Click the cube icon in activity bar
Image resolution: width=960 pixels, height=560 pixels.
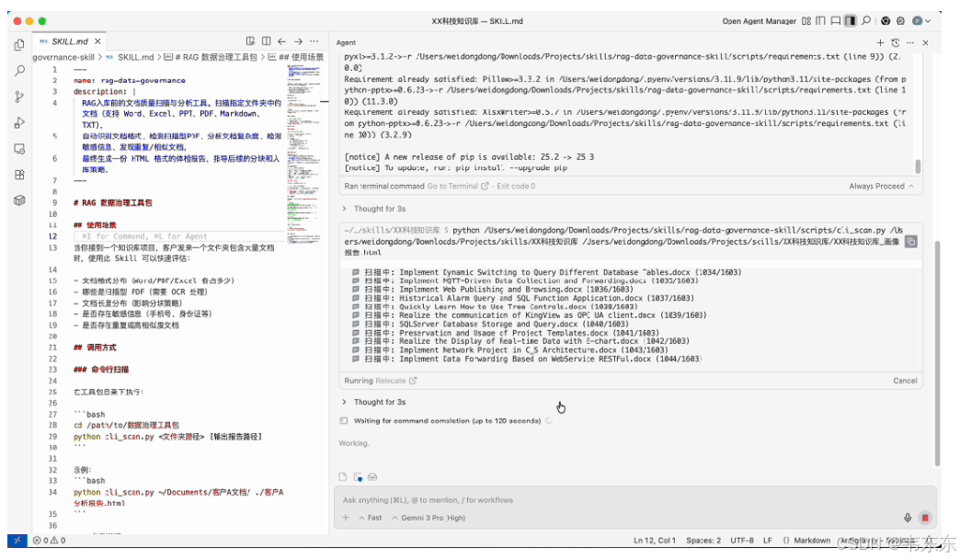pyautogui.click(x=19, y=200)
